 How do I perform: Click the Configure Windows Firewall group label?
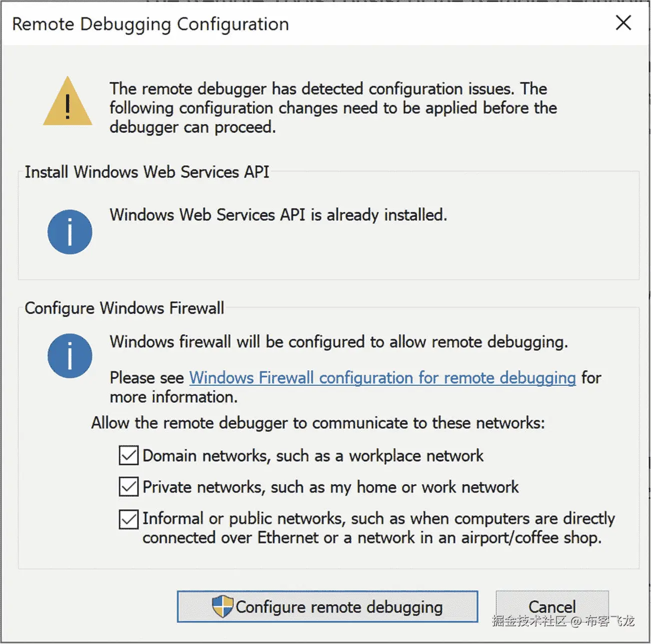[124, 308]
